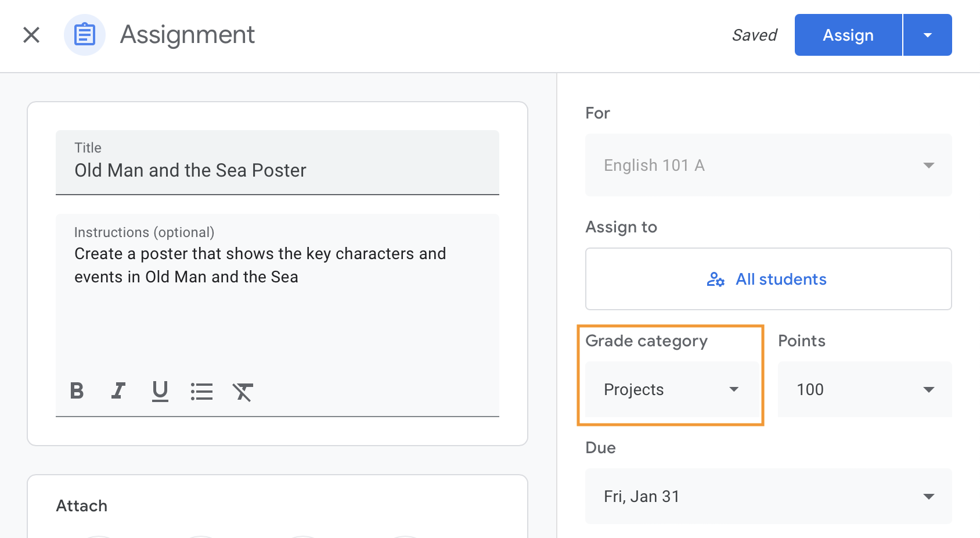This screenshot has height=538, width=980.
Task: Click into the Instructions text area
Action: click(278, 314)
